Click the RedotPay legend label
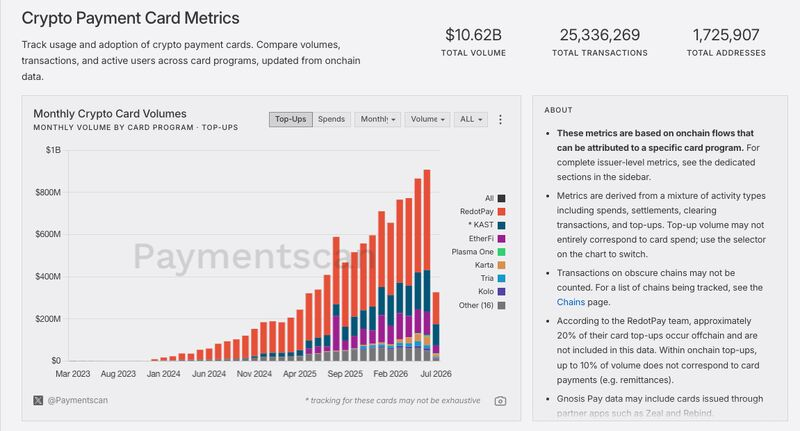Image resolution: width=800 pixels, height=431 pixels. 477,212
